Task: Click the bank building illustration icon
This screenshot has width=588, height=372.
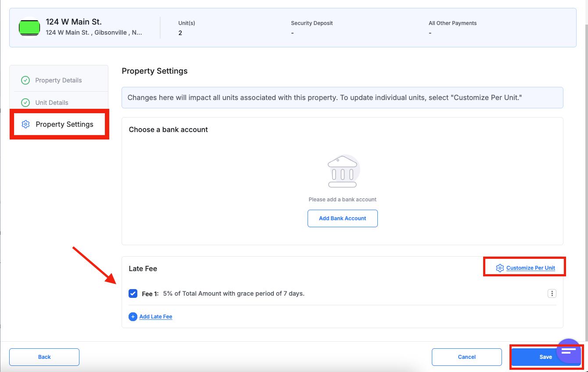Action: [x=342, y=172]
